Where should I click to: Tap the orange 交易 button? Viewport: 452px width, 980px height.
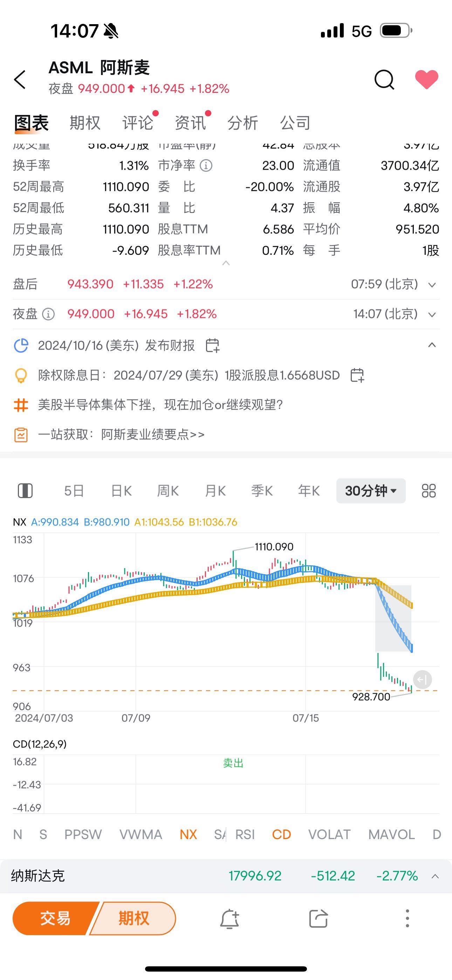pos(55,918)
